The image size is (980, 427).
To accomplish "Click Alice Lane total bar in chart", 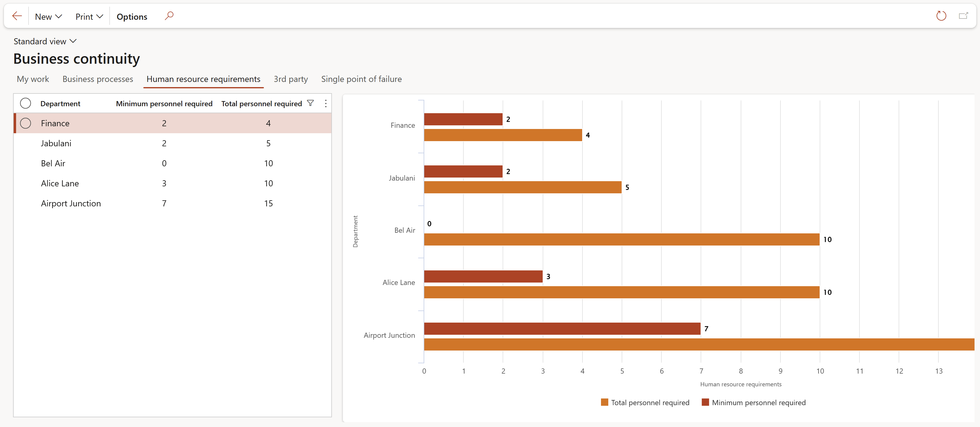I will pyautogui.click(x=621, y=292).
